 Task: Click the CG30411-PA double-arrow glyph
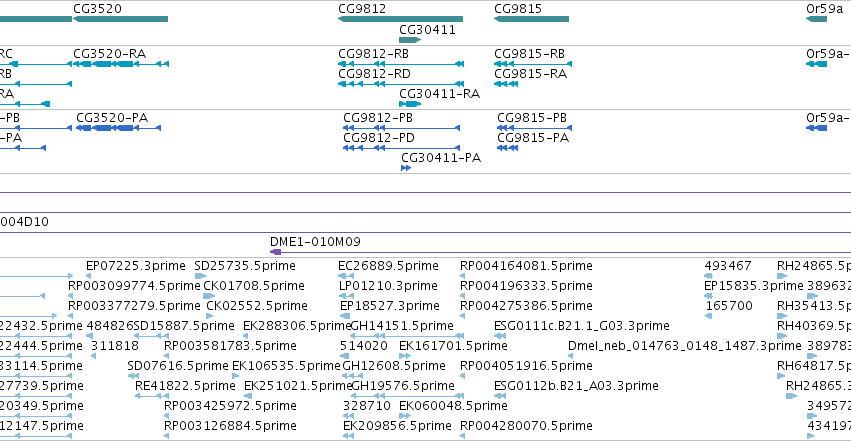click(x=406, y=168)
